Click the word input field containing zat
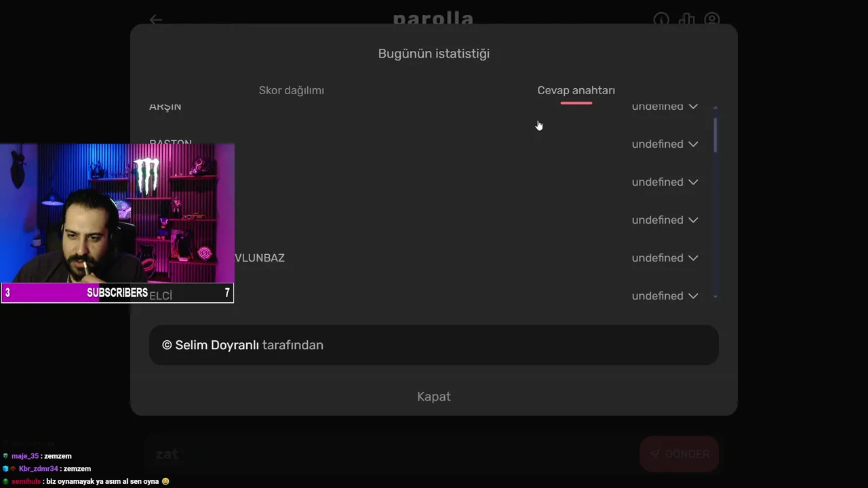Image resolution: width=868 pixels, height=488 pixels. (390, 454)
